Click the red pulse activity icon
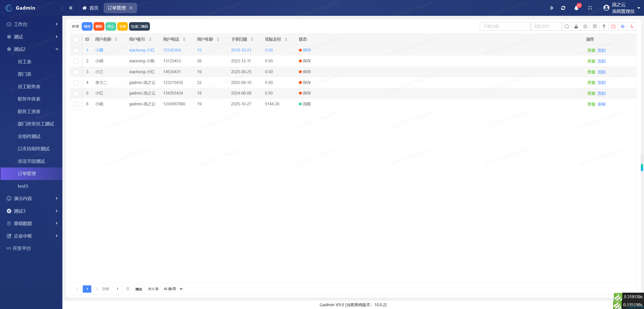 click(632, 26)
